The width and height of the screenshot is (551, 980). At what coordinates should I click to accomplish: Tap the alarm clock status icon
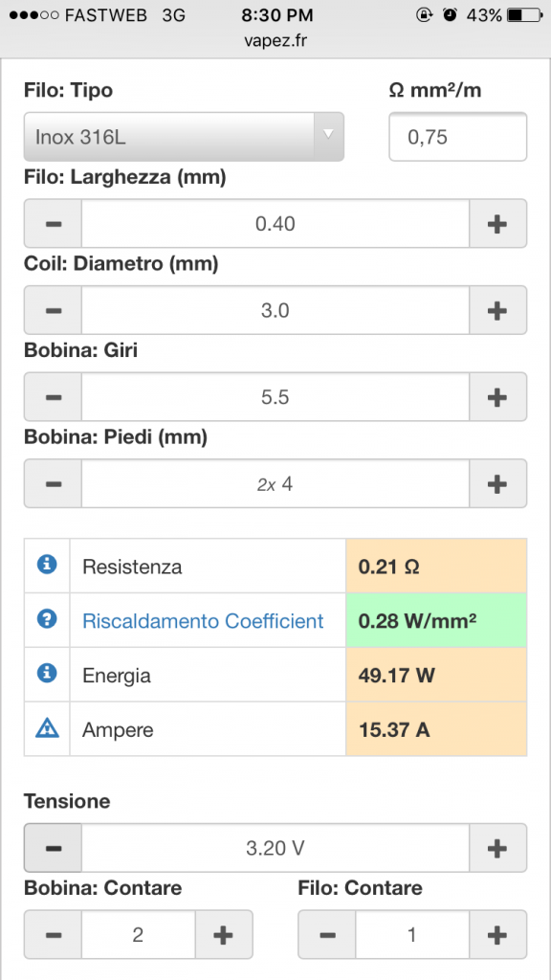pyautogui.click(x=450, y=15)
